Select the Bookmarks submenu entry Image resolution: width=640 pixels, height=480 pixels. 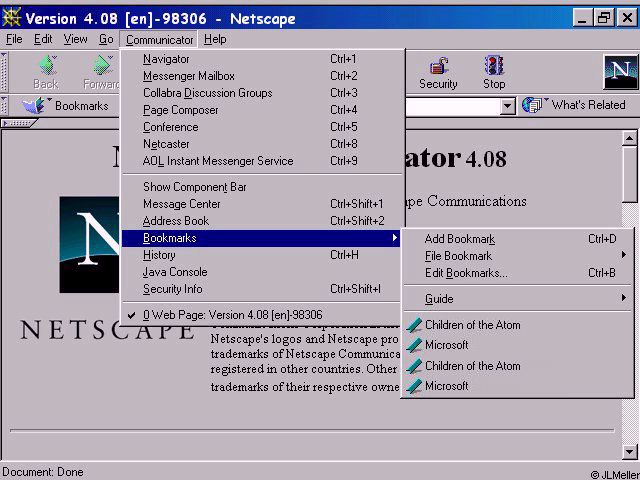(261, 238)
